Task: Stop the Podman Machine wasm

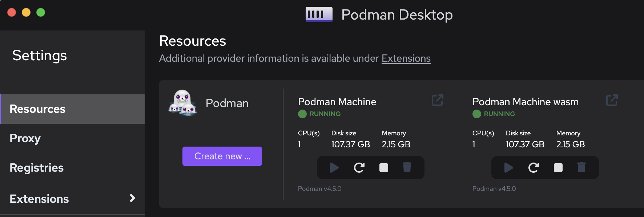Action: pyautogui.click(x=558, y=168)
